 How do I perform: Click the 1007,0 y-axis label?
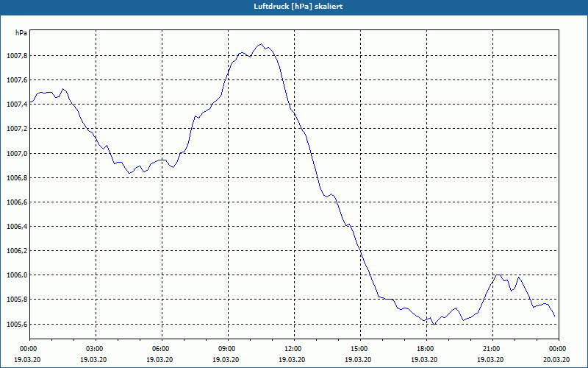(x=17, y=154)
